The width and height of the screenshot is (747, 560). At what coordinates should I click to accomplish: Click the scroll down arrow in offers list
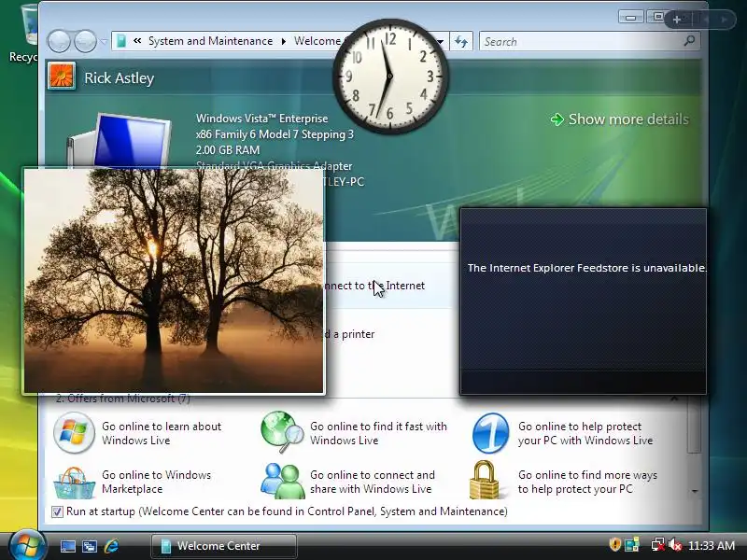(695, 491)
